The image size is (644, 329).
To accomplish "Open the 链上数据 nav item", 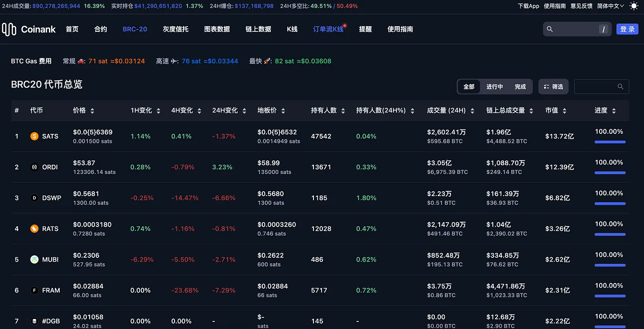I will pos(258,29).
